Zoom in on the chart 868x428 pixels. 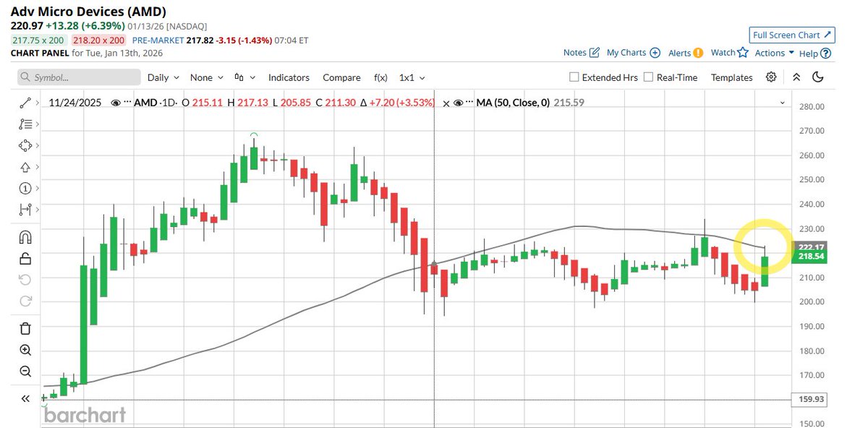25,350
